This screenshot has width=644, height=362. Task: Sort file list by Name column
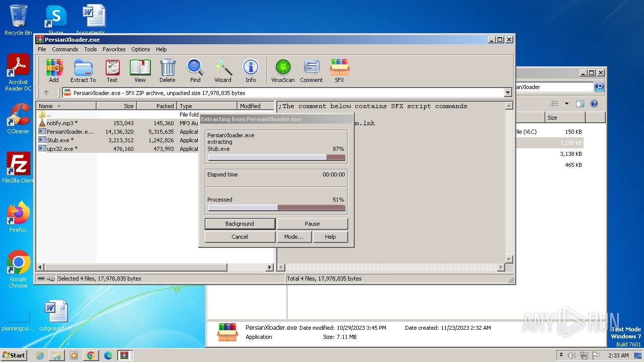click(66, 106)
